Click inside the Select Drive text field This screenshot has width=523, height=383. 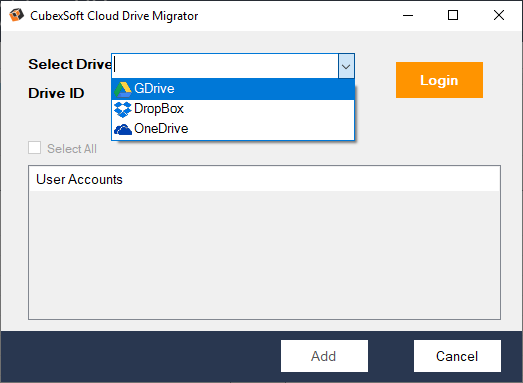[225, 66]
